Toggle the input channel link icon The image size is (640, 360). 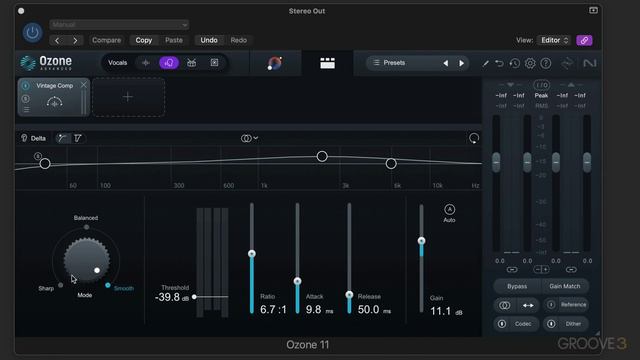[x=512, y=269]
